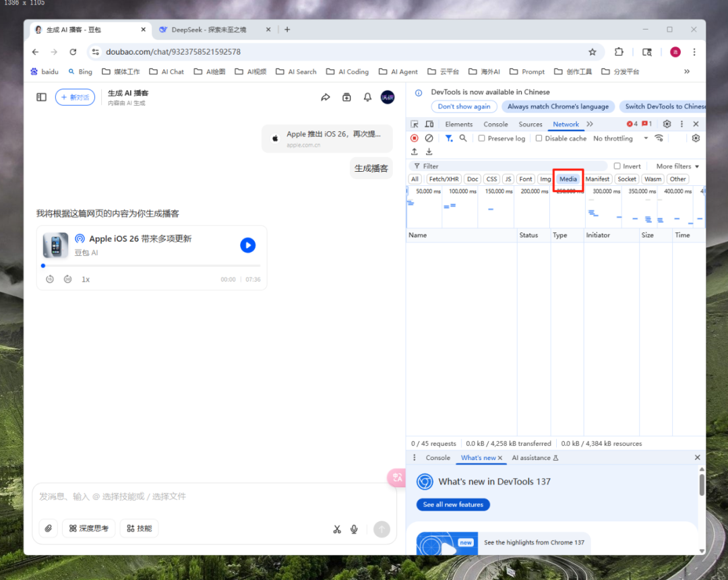Open the AI assistance drawer tab
The image size is (728, 580).
[535, 457]
